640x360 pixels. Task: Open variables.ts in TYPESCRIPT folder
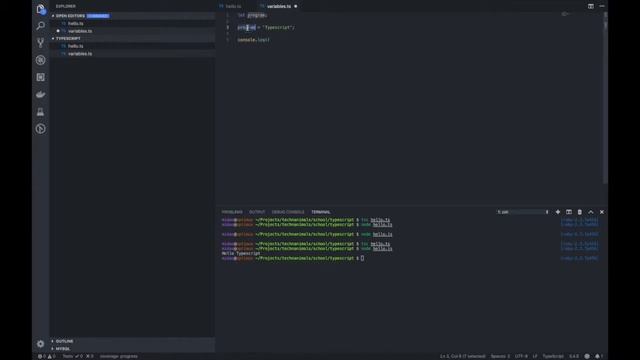point(133,54)
